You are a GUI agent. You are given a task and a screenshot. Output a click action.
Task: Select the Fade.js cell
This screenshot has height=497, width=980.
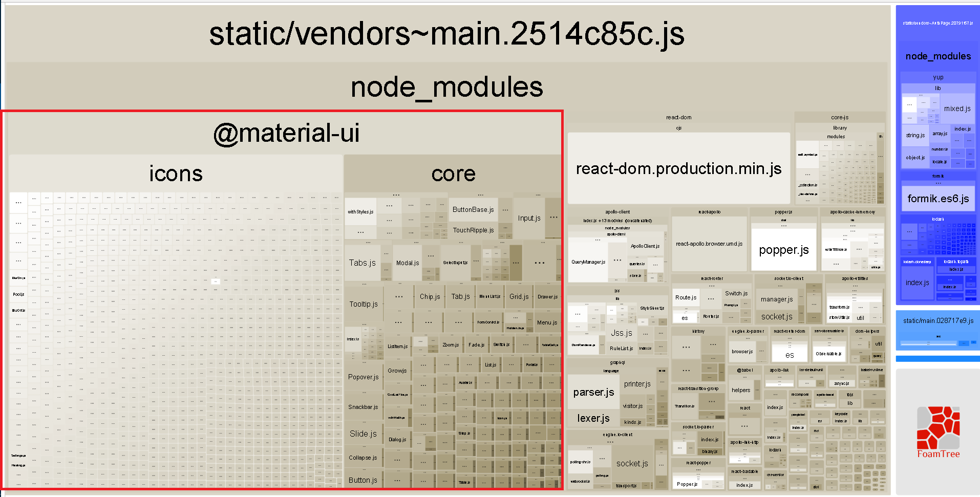[x=476, y=345]
